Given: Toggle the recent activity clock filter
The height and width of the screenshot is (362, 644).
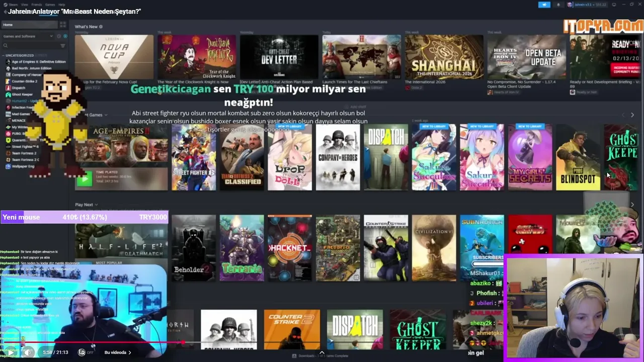Looking at the screenshot, I should (59, 36).
